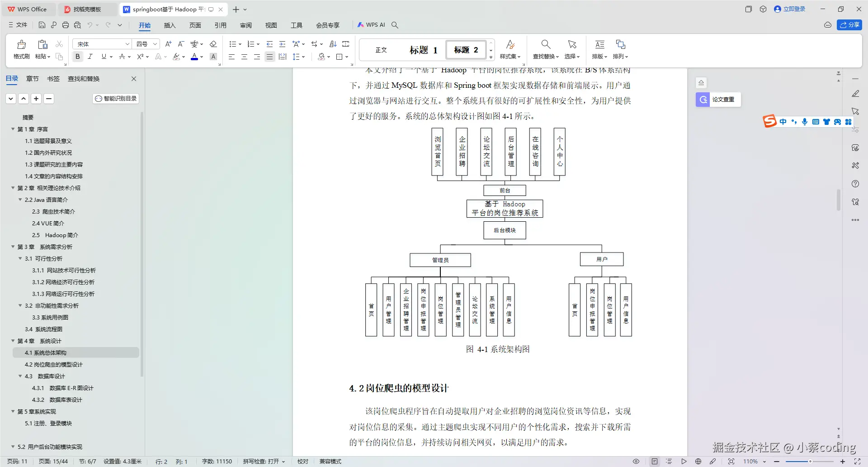Viewport: 868px width, 467px height.
Task: Align text left
Action: 231,57
